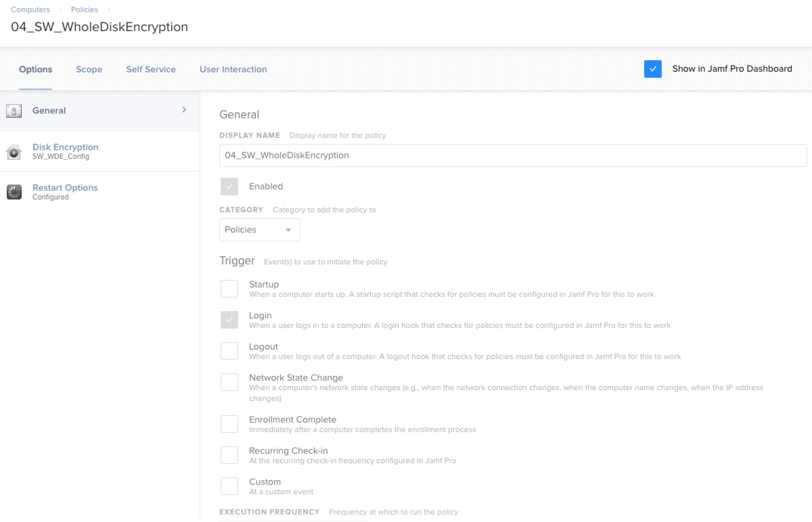Image resolution: width=812 pixels, height=522 pixels.
Task: Switch to the Scope tab
Action: click(x=89, y=69)
